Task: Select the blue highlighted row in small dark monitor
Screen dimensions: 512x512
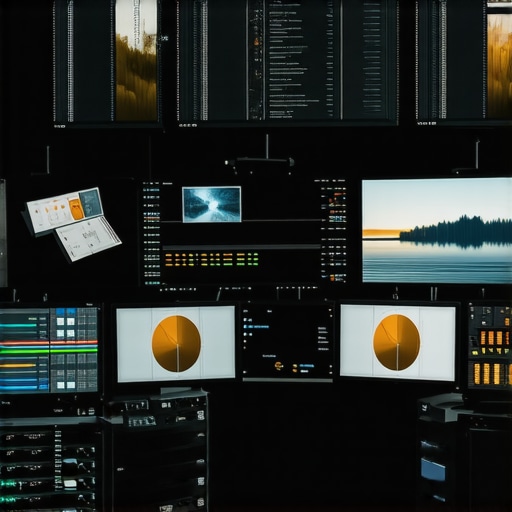Action: click(257, 327)
